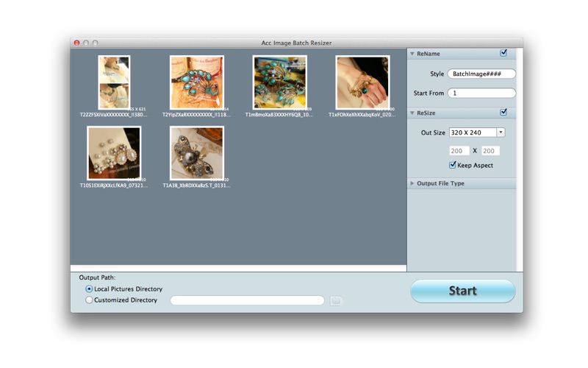
Task: Click the Start From number field
Action: click(481, 93)
